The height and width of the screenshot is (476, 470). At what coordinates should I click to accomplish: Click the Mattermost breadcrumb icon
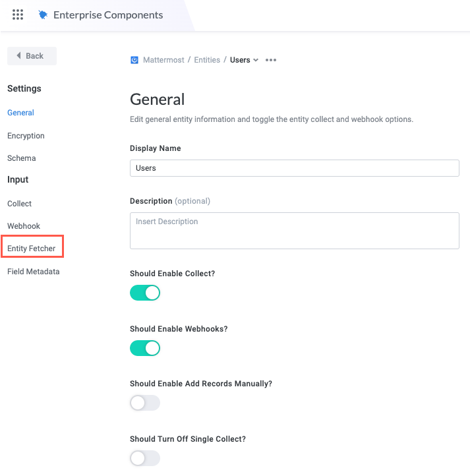coord(134,60)
